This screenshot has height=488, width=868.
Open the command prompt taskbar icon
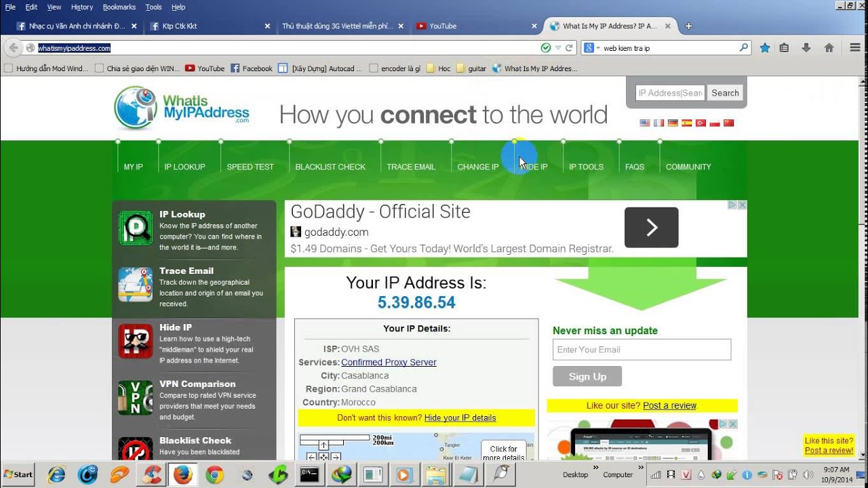(310, 474)
